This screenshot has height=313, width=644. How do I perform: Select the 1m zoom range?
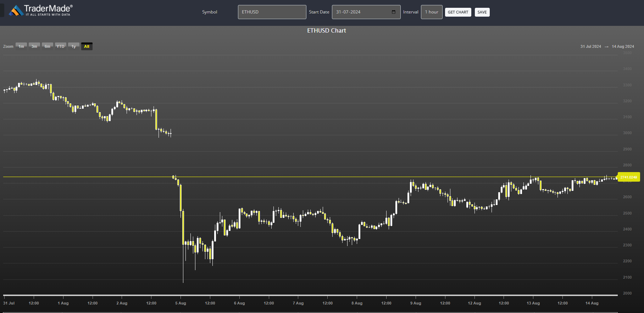click(21, 46)
